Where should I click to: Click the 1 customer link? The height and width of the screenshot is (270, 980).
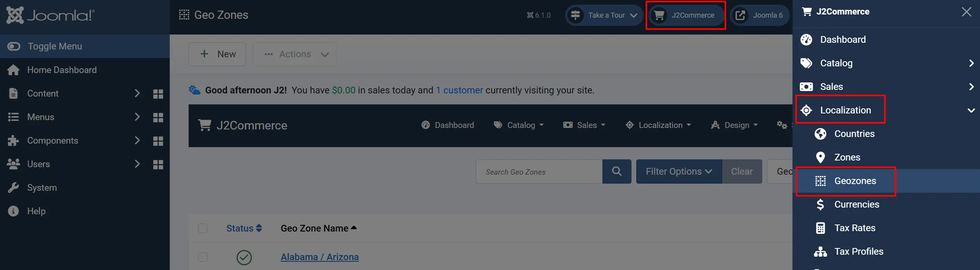[459, 90]
